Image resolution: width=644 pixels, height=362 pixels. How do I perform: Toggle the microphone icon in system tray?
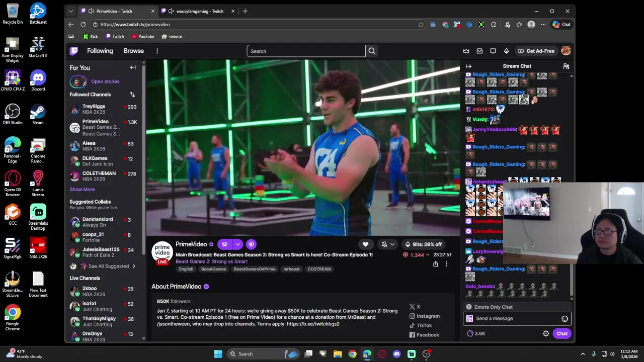pos(594,354)
